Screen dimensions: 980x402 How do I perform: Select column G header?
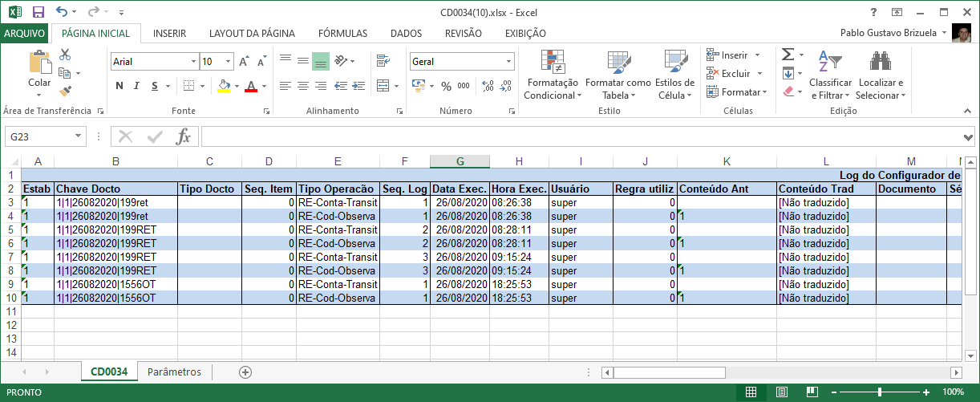[x=460, y=161]
